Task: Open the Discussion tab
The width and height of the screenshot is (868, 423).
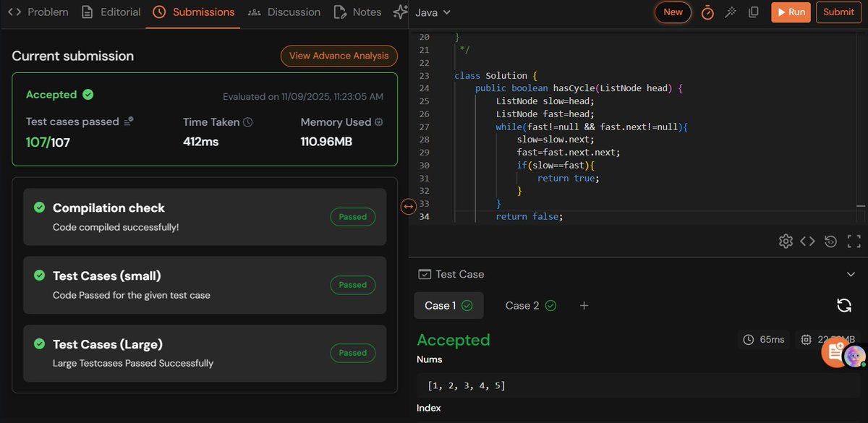Action: tap(284, 12)
